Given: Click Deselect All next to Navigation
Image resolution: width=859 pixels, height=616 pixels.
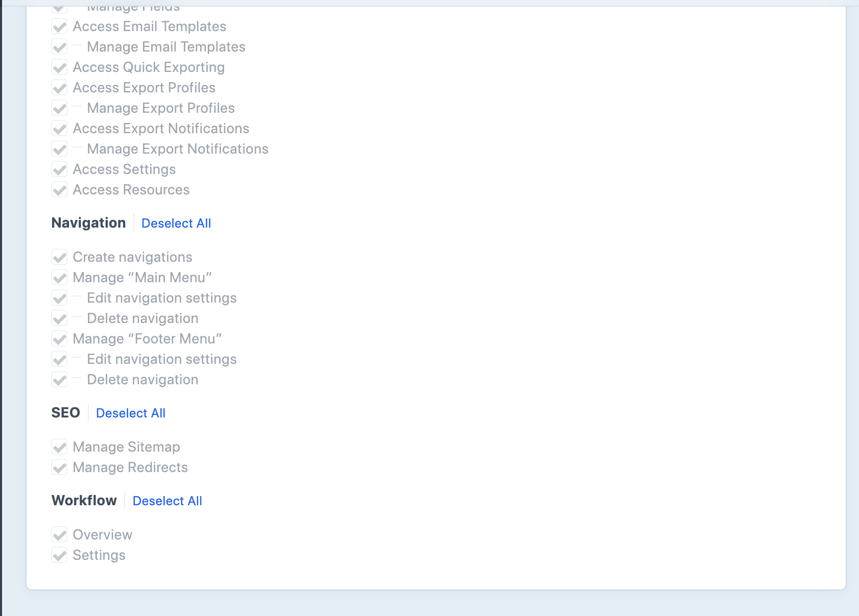Looking at the screenshot, I should (x=176, y=223).
